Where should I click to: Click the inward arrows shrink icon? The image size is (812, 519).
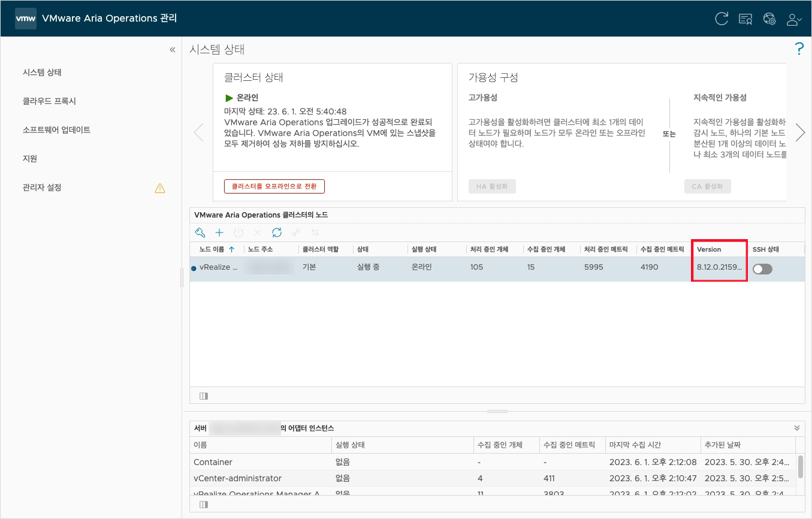click(x=295, y=233)
